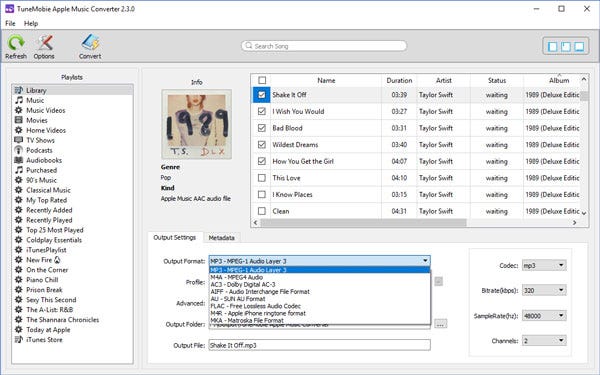The width and height of the screenshot is (600, 375).
Task: Open the Options toolbar icon
Action: pyautogui.click(x=44, y=43)
